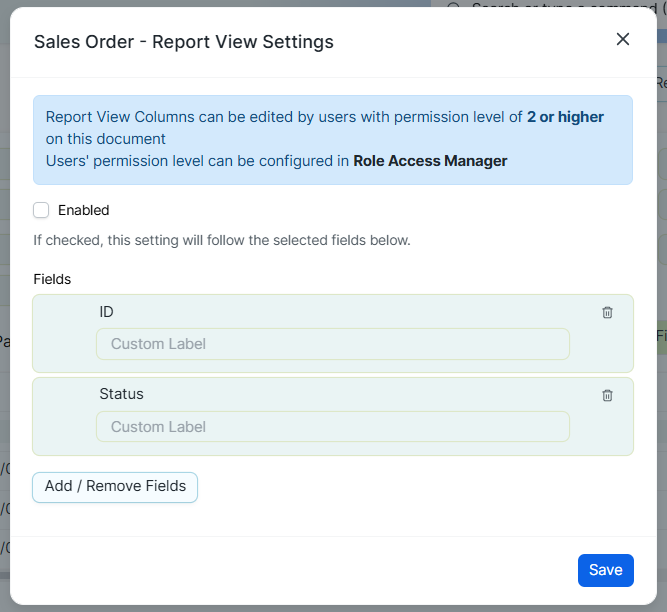Screen dimensions: 667x612
Task: Tick the Enabled checkbox
Action: (41, 210)
